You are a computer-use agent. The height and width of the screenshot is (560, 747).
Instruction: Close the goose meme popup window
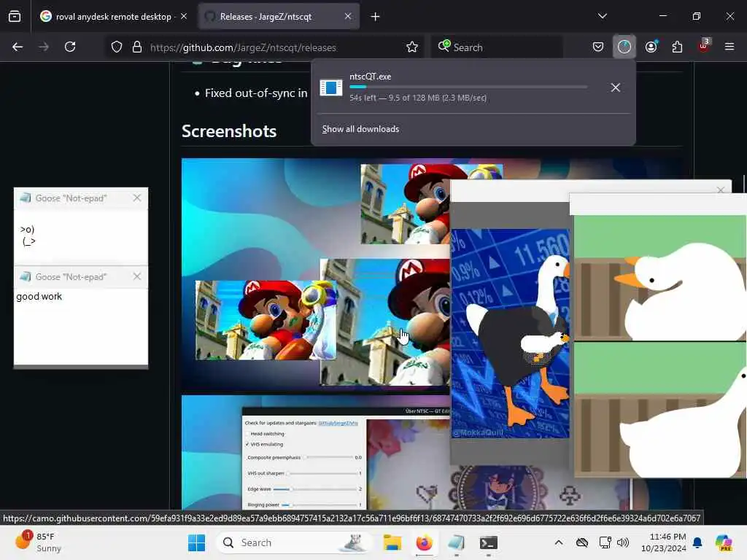(x=720, y=190)
